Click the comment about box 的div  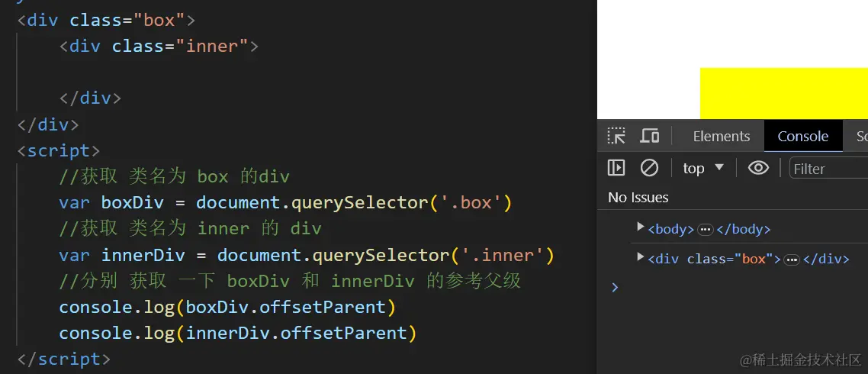click(x=175, y=177)
